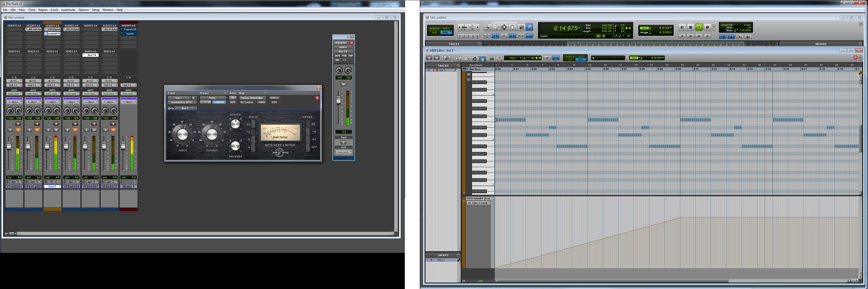Select the Zoomer tool in MIDI Editor
The image size is (868, 289).
[x=457, y=58]
